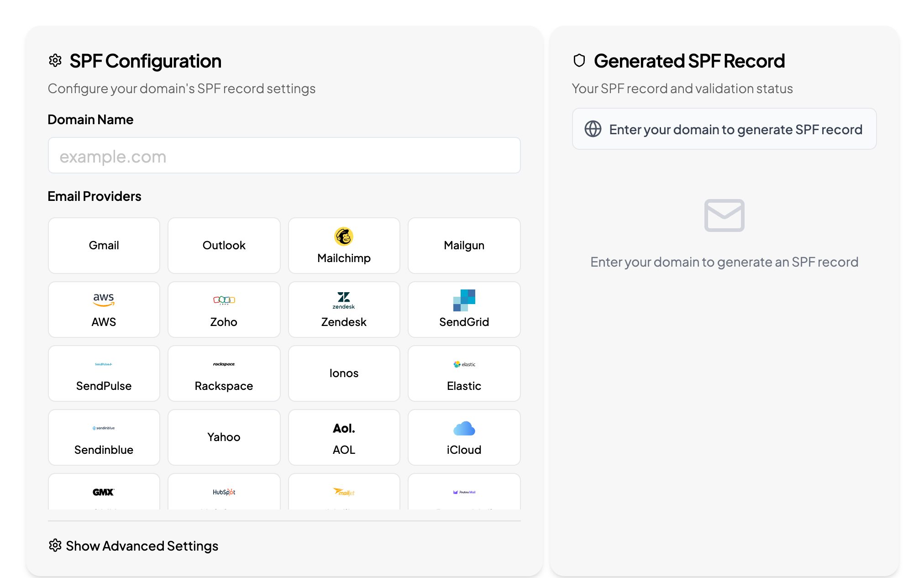Click the Zoho label text
Screen dimensions: 924x578
224,322
